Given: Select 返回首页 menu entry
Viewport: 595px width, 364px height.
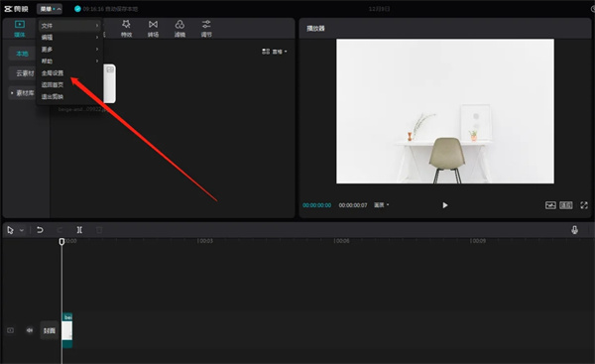Looking at the screenshot, I should coord(53,84).
